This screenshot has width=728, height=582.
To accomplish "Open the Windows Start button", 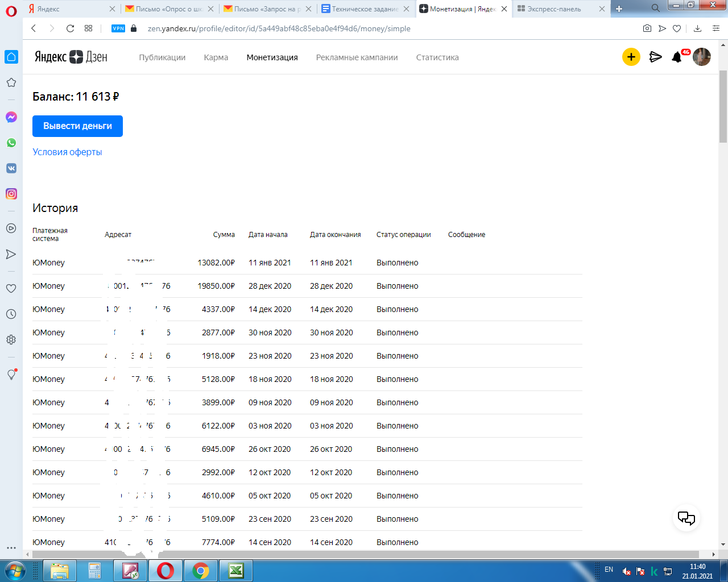I will 15,571.
